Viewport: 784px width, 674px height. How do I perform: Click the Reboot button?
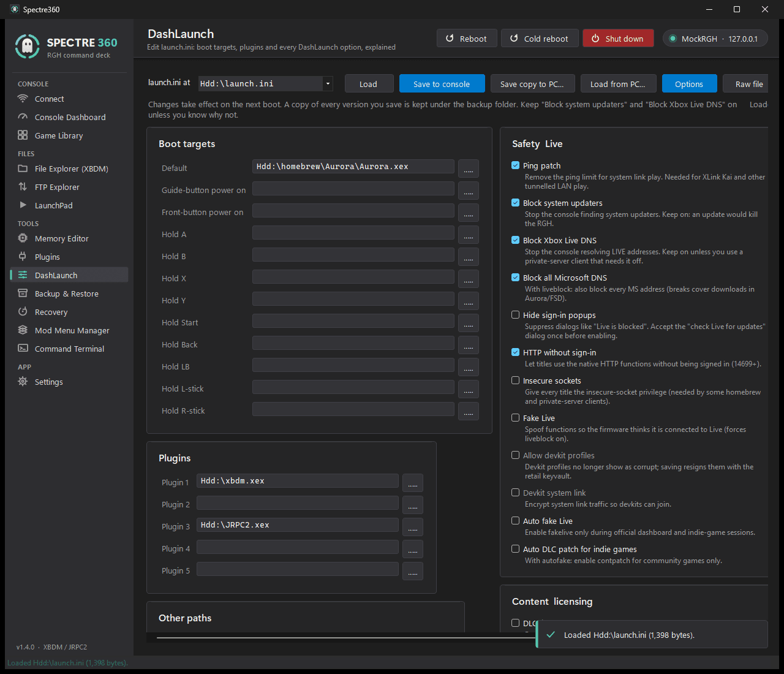click(x=466, y=39)
